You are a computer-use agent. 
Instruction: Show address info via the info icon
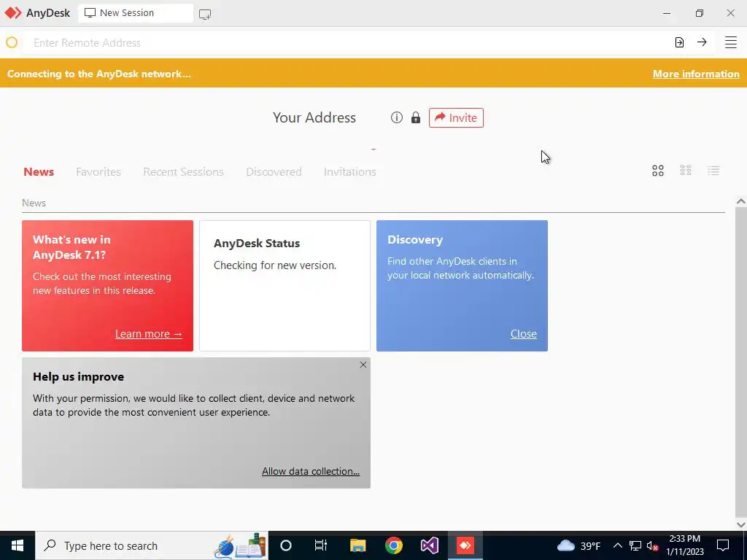pos(396,117)
